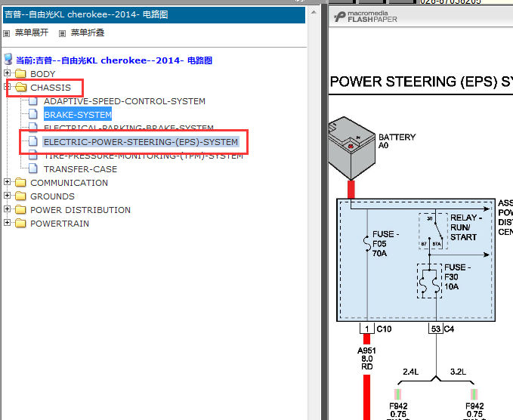Click the FUSE - F30 10A label

457,276
